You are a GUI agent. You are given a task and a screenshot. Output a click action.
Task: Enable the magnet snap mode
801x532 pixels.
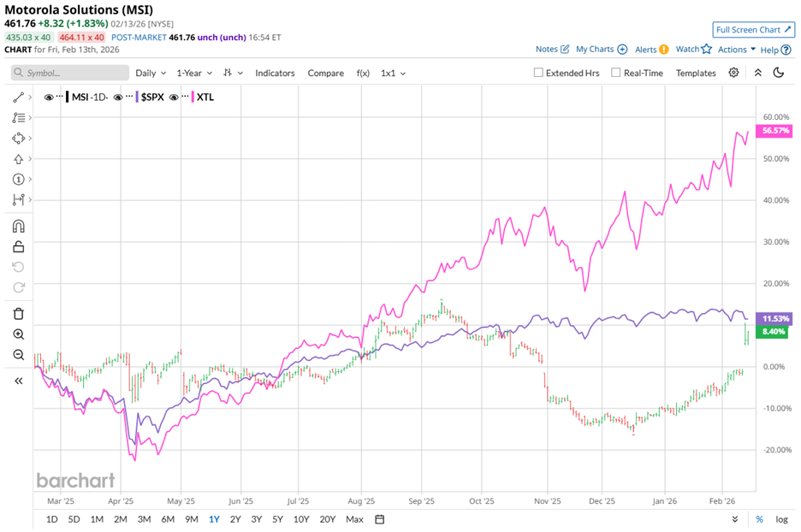[x=18, y=226]
